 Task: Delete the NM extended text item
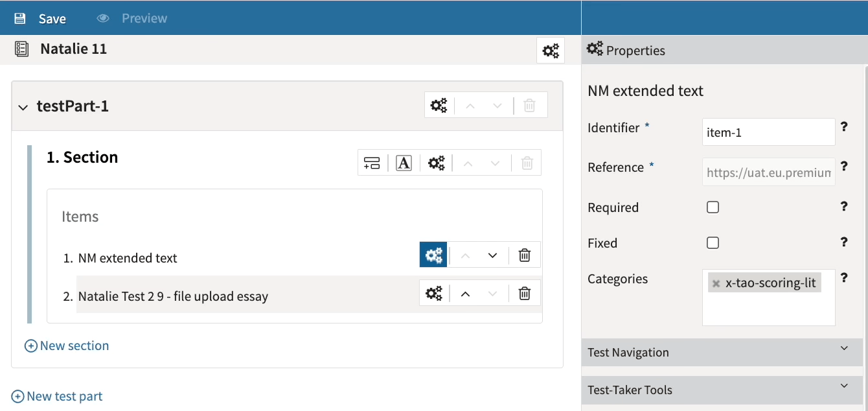click(x=525, y=255)
